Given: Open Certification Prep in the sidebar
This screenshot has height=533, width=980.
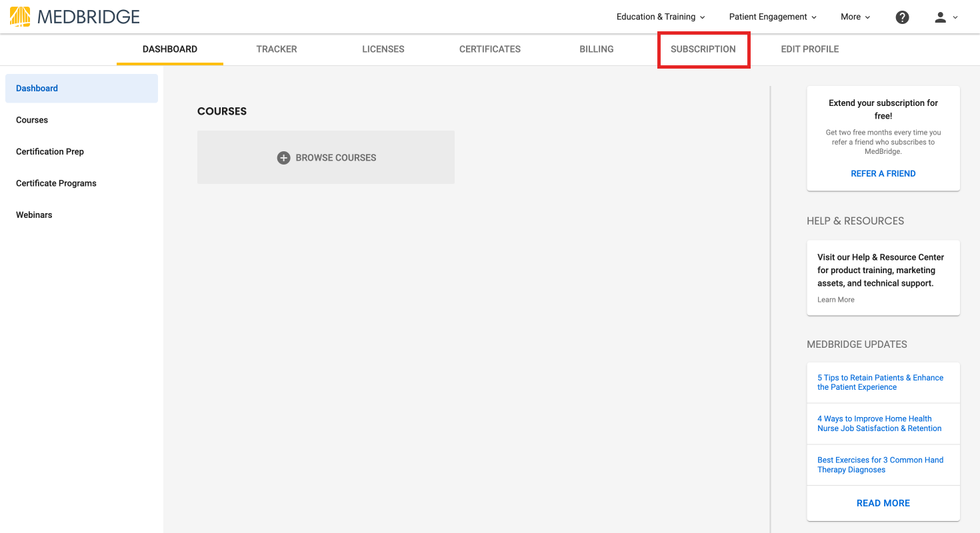Looking at the screenshot, I should (81, 152).
